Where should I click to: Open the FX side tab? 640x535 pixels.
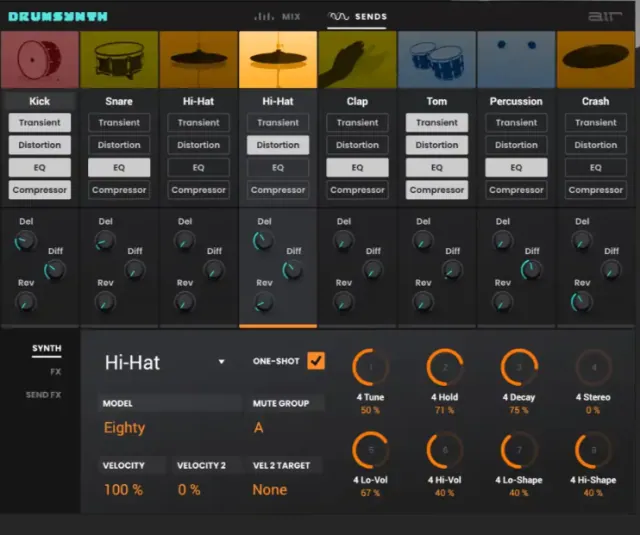pos(56,372)
